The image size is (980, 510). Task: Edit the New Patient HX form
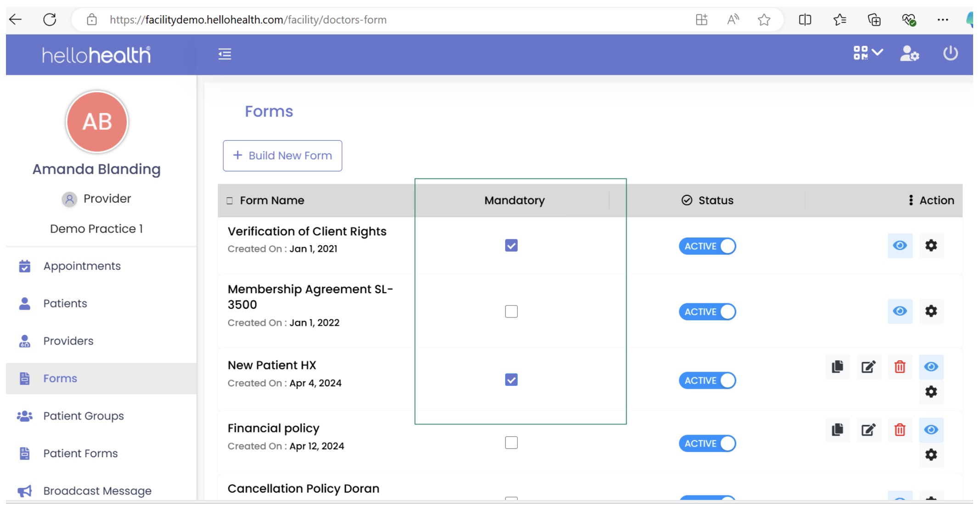tap(868, 367)
